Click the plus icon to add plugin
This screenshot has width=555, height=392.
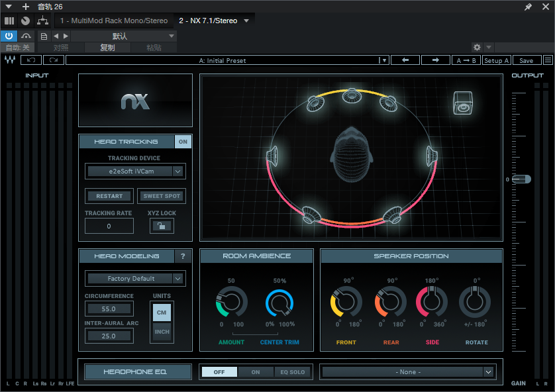click(26, 7)
